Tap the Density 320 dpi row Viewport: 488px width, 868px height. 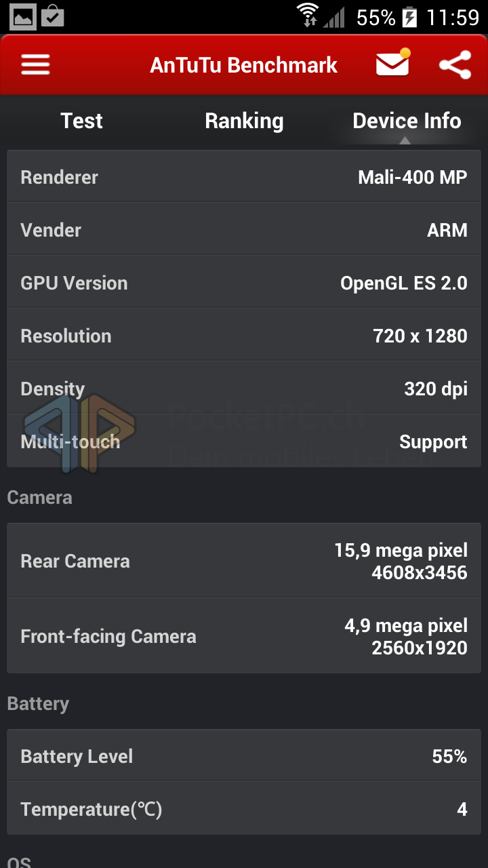click(x=244, y=389)
